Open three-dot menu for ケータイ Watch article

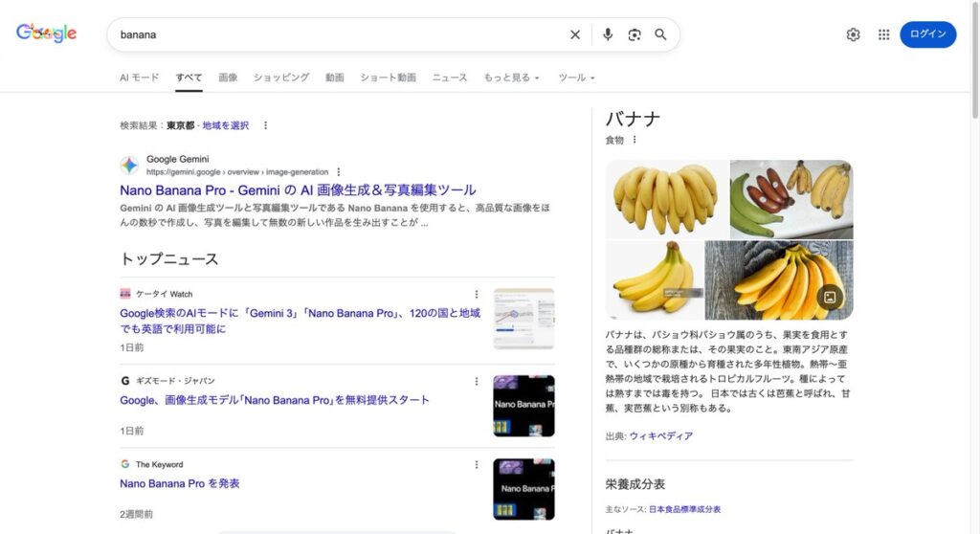(x=477, y=294)
